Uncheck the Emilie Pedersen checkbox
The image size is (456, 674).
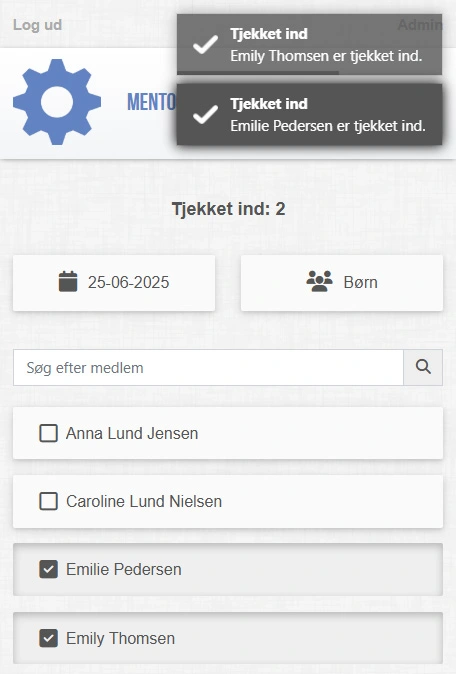(49, 569)
